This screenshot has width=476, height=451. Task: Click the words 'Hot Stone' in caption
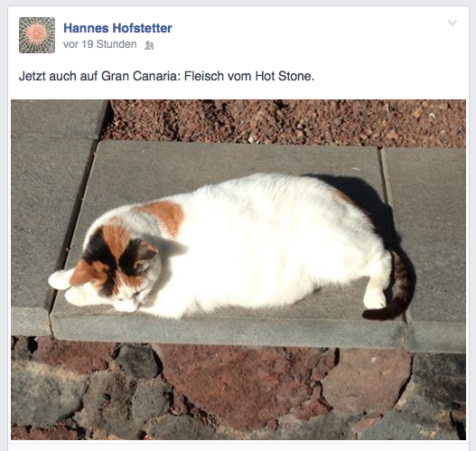[x=284, y=76]
